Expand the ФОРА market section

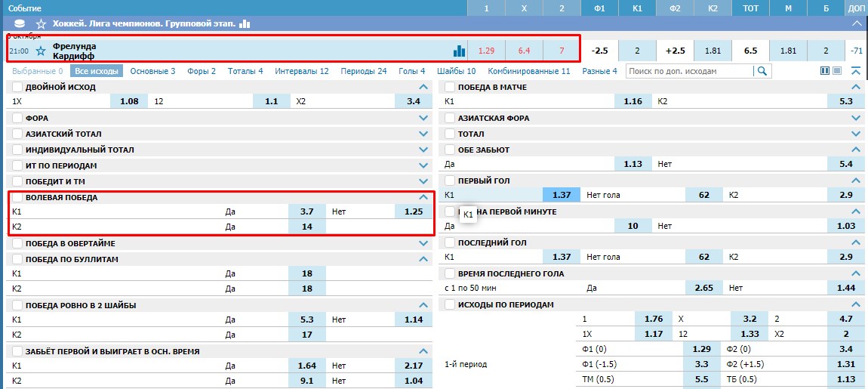424,118
